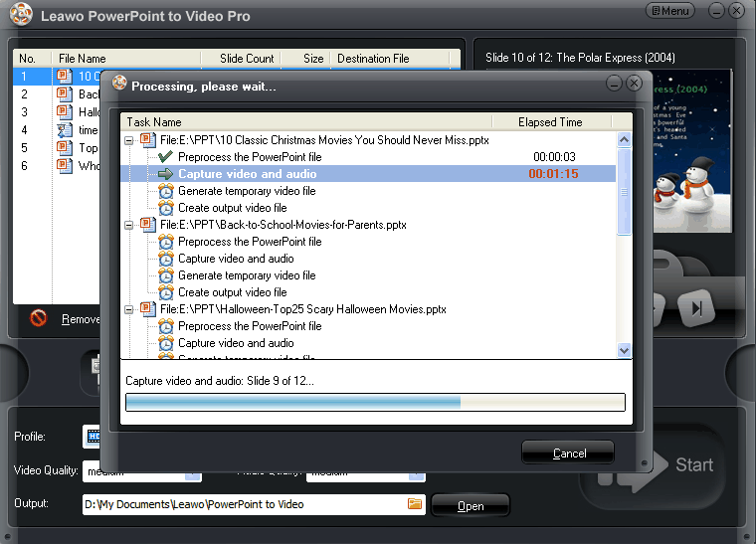Screen dimensions: 756x544
Task: Click the PowerPoint icon of Halloween-Top25 task
Action: [x=147, y=309]
